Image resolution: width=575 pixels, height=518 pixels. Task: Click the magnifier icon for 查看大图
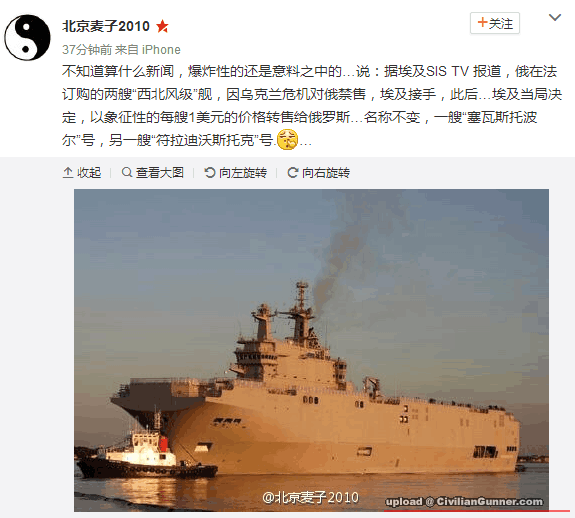(127, 172)
